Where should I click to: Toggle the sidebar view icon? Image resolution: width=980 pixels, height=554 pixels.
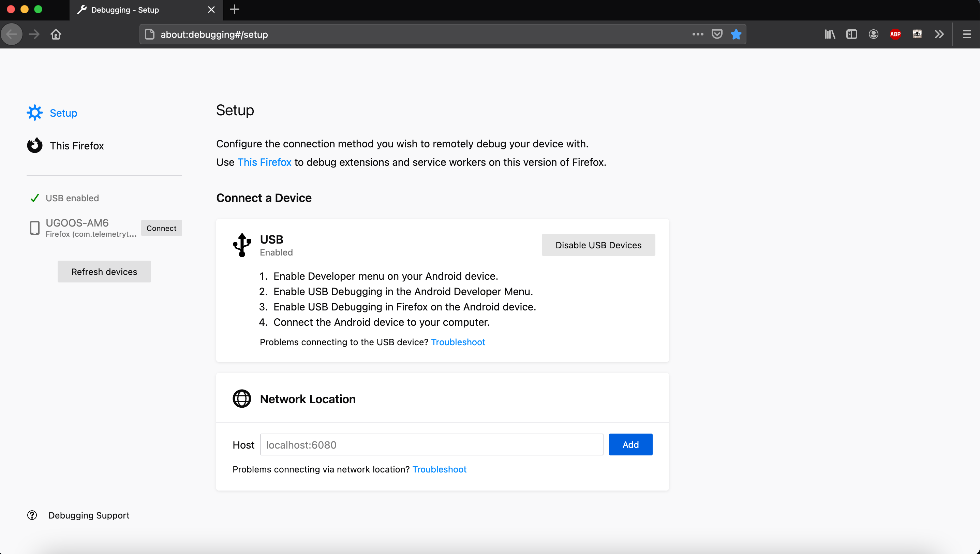(x=851, y=34)
